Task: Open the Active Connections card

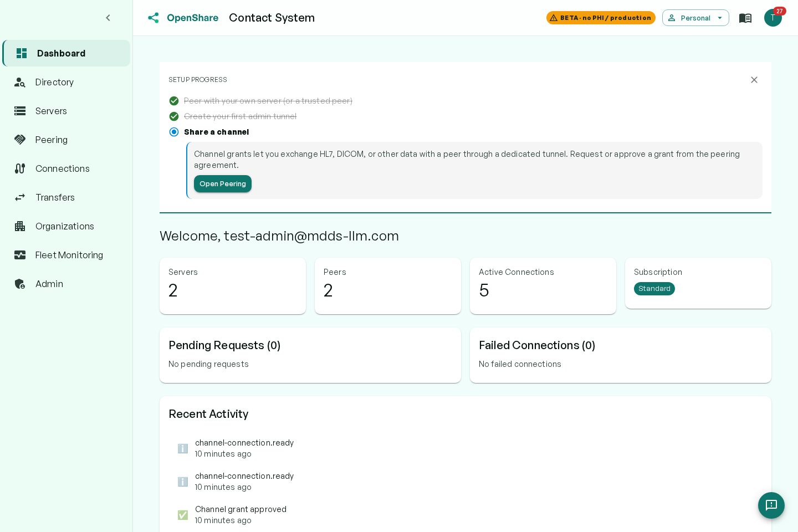Action: point(543,286)
